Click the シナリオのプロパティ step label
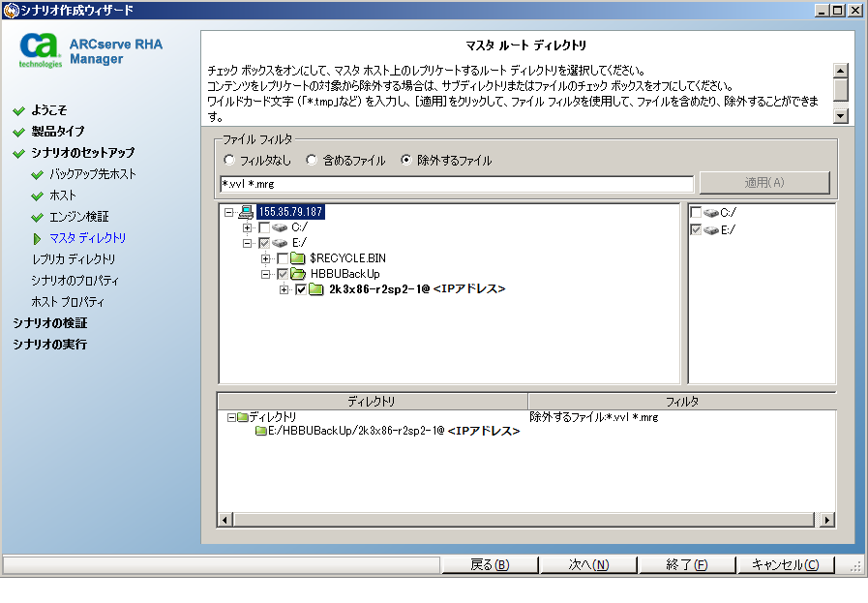Viewport: 868px width, 603px height. tap(75, 281)
